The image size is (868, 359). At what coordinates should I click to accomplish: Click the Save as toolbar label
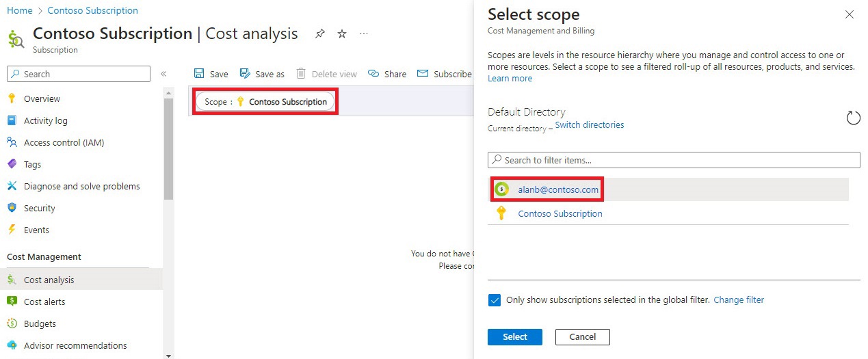pyautogui.click(x=269, y=74)
